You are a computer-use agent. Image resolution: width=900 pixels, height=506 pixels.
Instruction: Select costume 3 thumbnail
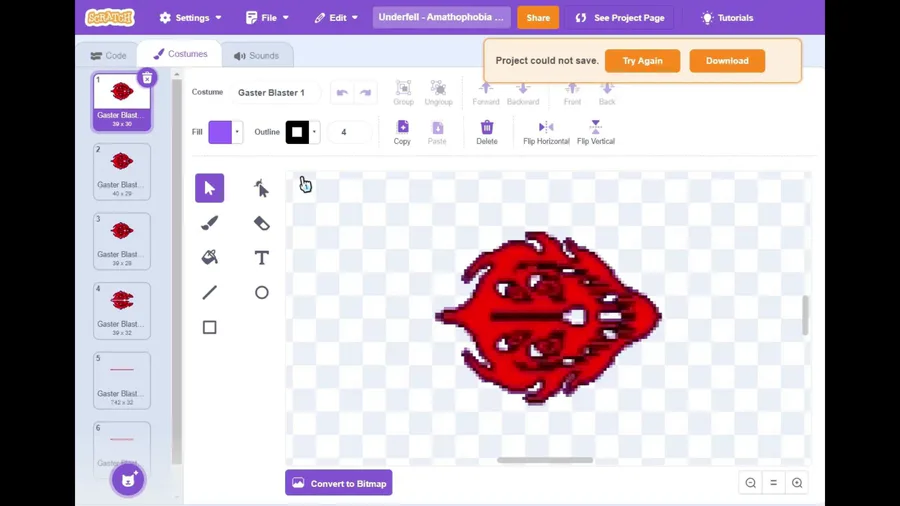(x=122, y=242)
